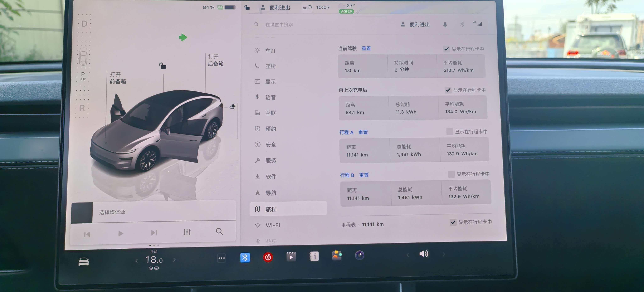Image resolution: width=644 pixels, height=292 pixels.
Task: Open the more apps ellipsis menu
Action: tap(222, 258)
